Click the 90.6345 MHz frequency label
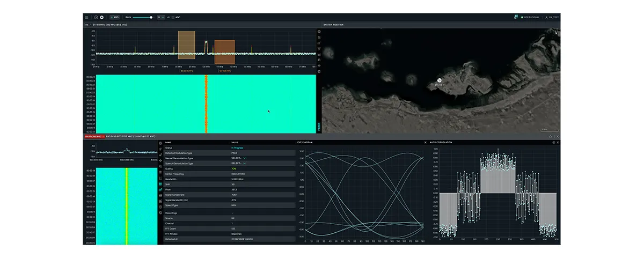 186,70
